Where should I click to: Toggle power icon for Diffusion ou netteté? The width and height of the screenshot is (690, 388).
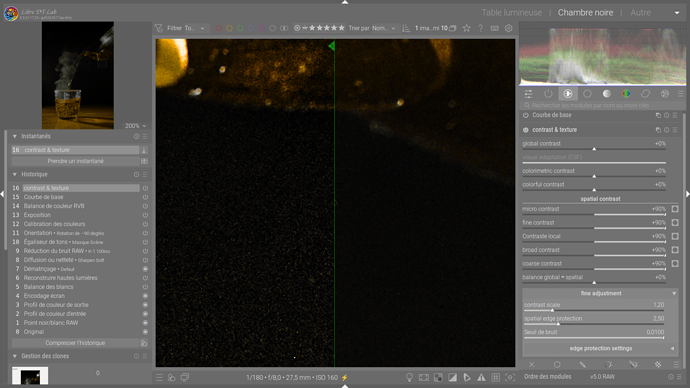pos(145,260)
